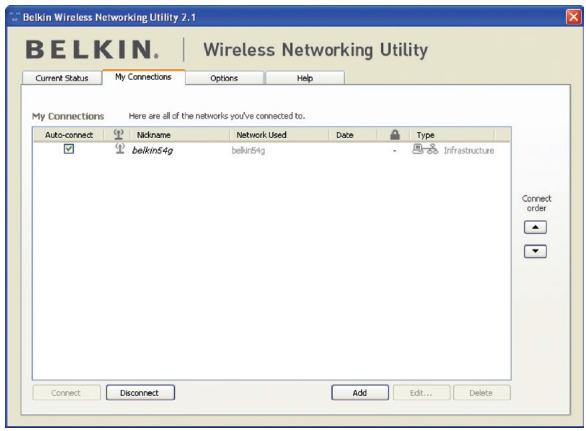This screenshot has width=586, height=431.
Task: Click the lock icon column header
Action: pyautogui.click(x=395, y=135)
